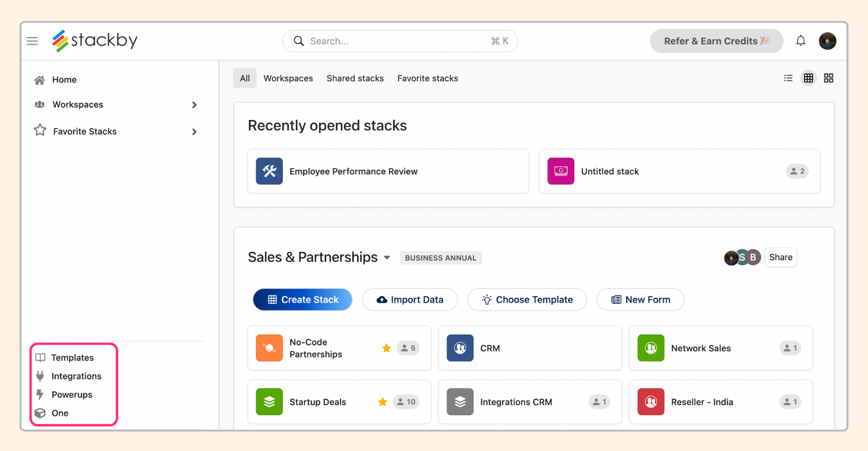Click Integrations CRM 1 member badge
Image resolution: width=868 pixels, height=451 pixels.
[x=599, y=402]
